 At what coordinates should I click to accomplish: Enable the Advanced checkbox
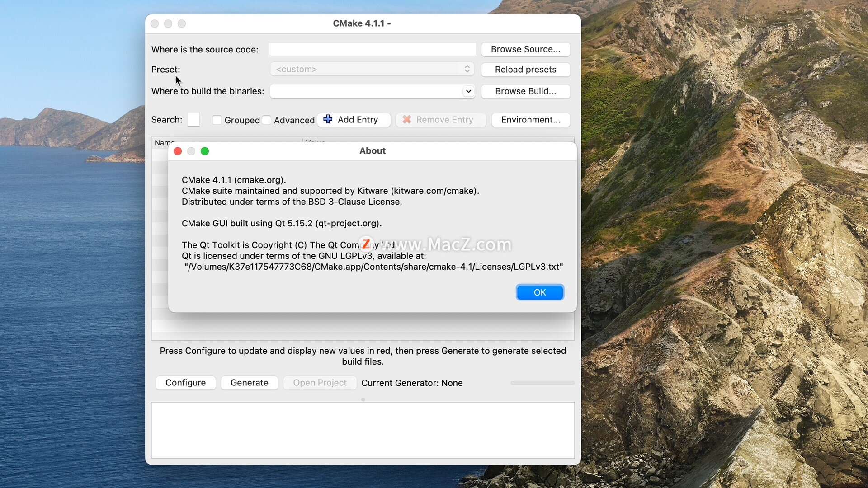(267, 120)
